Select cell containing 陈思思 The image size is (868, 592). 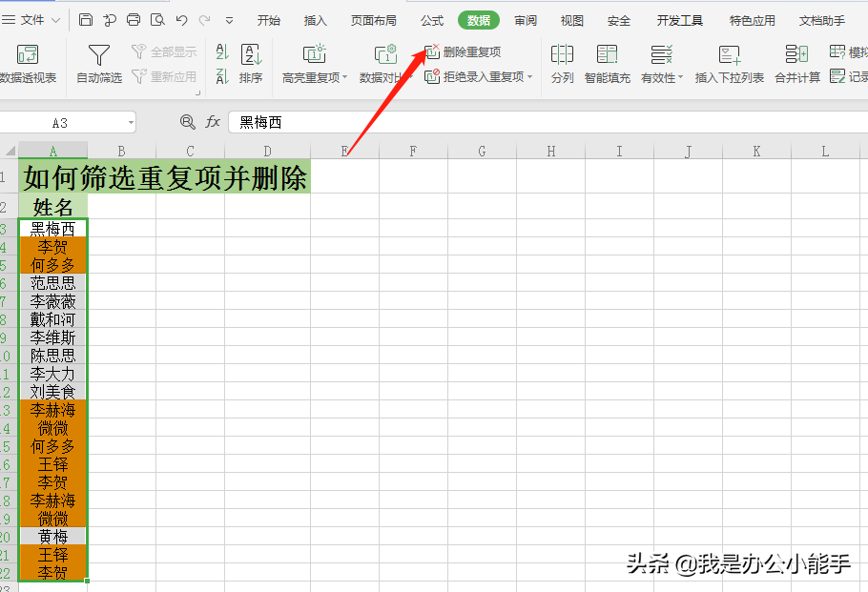[53, 356]
